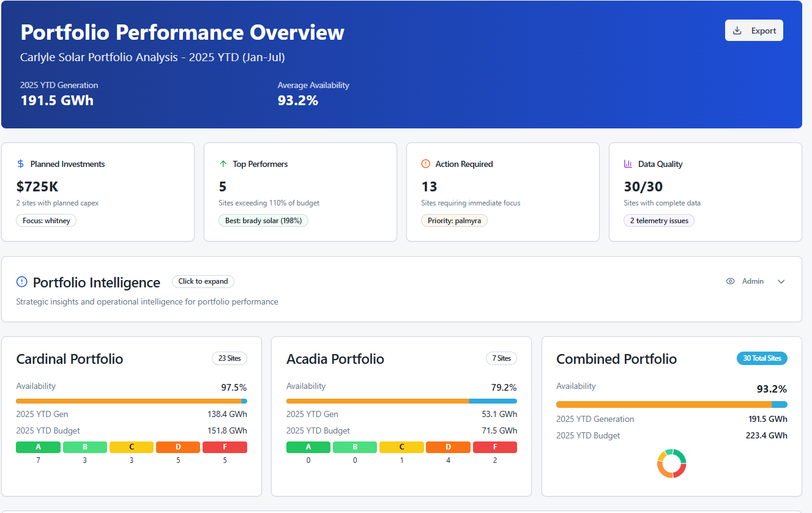Click the dollar sign Planned Investments icon
Screen dimensions: 812x513
pyautogui.click(x=21, y=164)
